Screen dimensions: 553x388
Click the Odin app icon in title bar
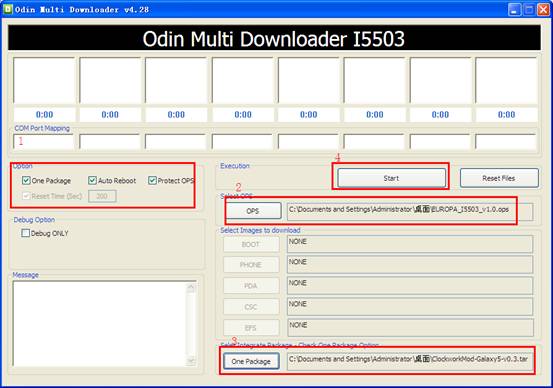(x=8, y=9)
